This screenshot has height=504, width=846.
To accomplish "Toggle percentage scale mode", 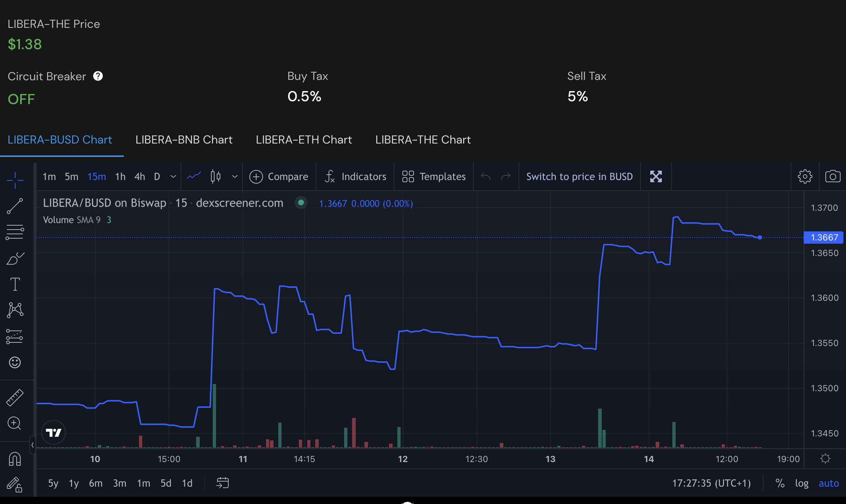I will click(780, 483).
